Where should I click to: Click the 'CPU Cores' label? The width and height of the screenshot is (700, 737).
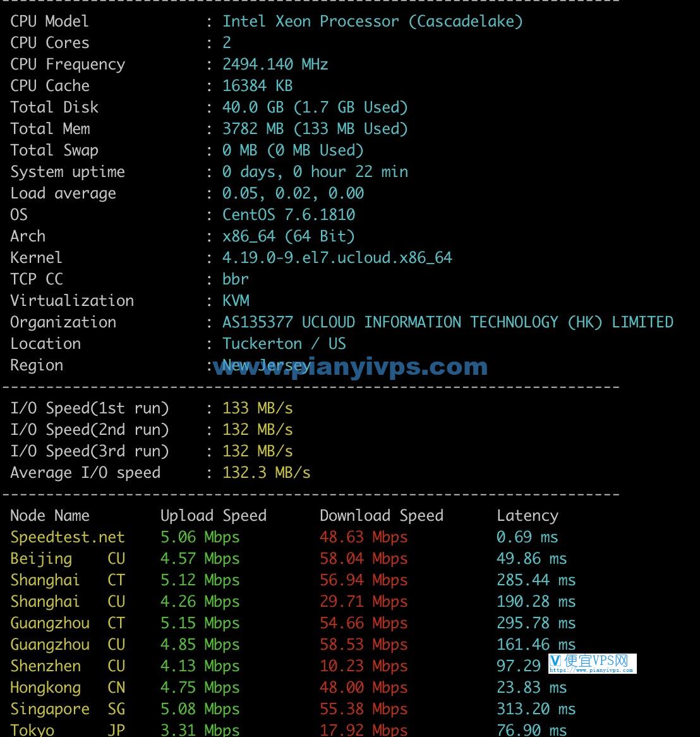(50, 43)
